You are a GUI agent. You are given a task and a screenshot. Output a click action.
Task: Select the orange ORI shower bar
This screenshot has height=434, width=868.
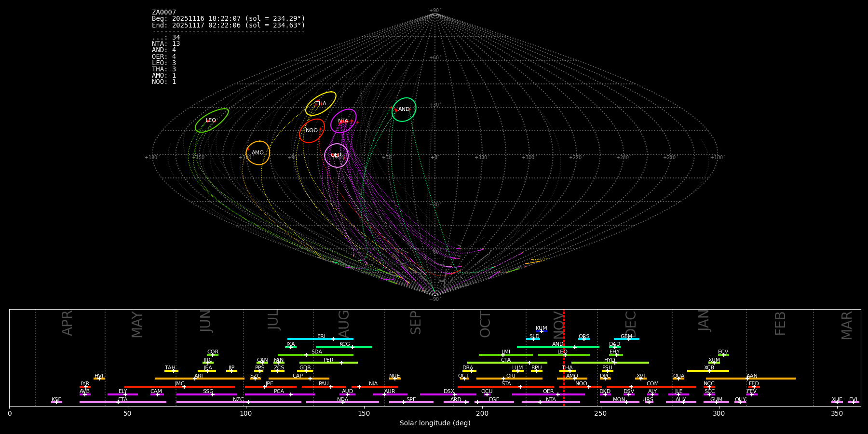pos(509,379)
